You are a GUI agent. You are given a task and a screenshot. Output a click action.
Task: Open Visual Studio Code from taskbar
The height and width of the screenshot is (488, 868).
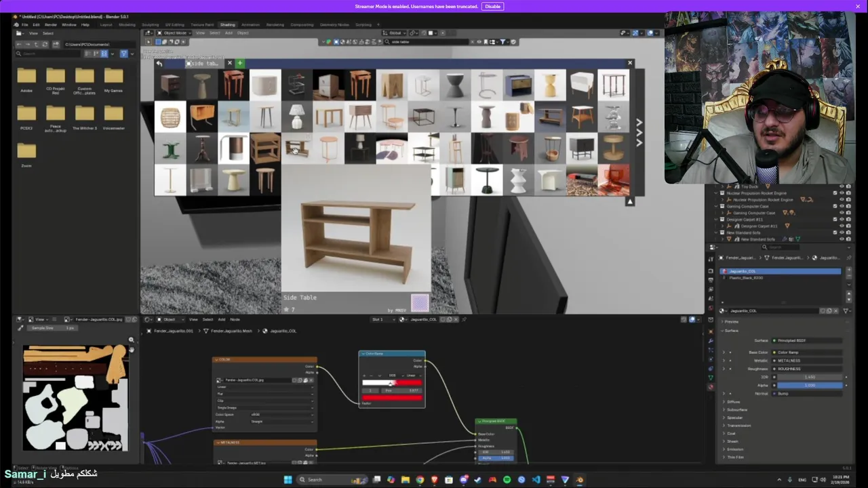tap(536, 480)
